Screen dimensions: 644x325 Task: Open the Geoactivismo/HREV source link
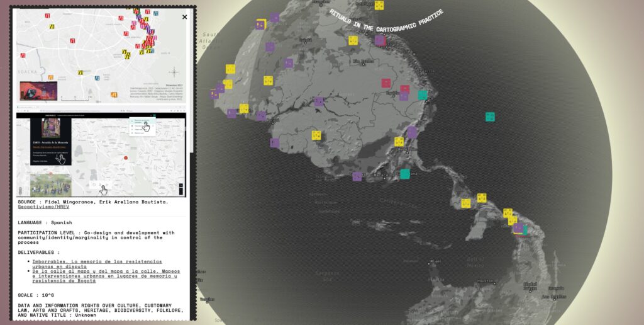(x=43, y=207)
